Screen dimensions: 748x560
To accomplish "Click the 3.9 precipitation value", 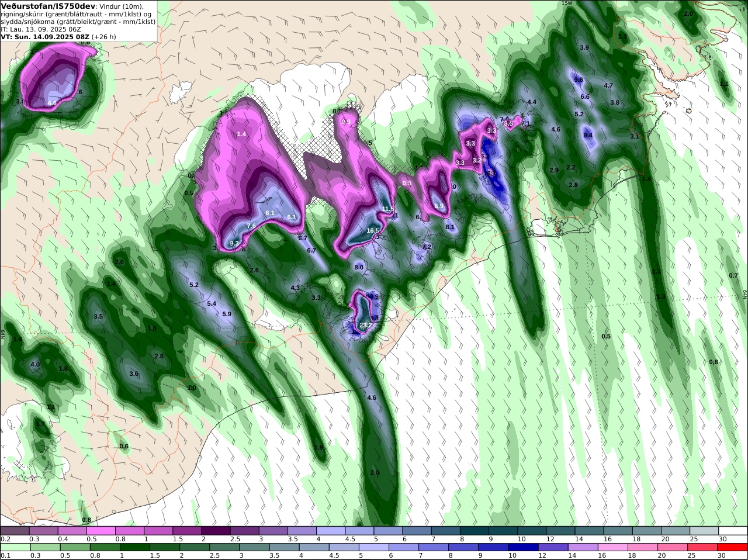I will point(584,47).
